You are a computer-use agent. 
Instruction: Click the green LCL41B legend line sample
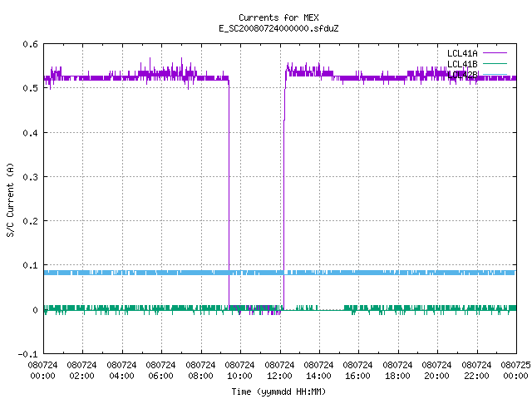(495, 63)
